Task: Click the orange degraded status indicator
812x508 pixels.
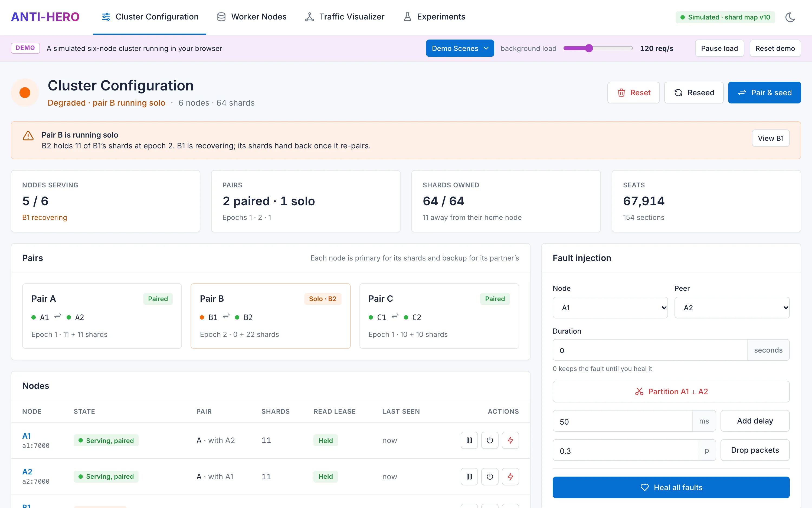Action: tap(25, 92)
